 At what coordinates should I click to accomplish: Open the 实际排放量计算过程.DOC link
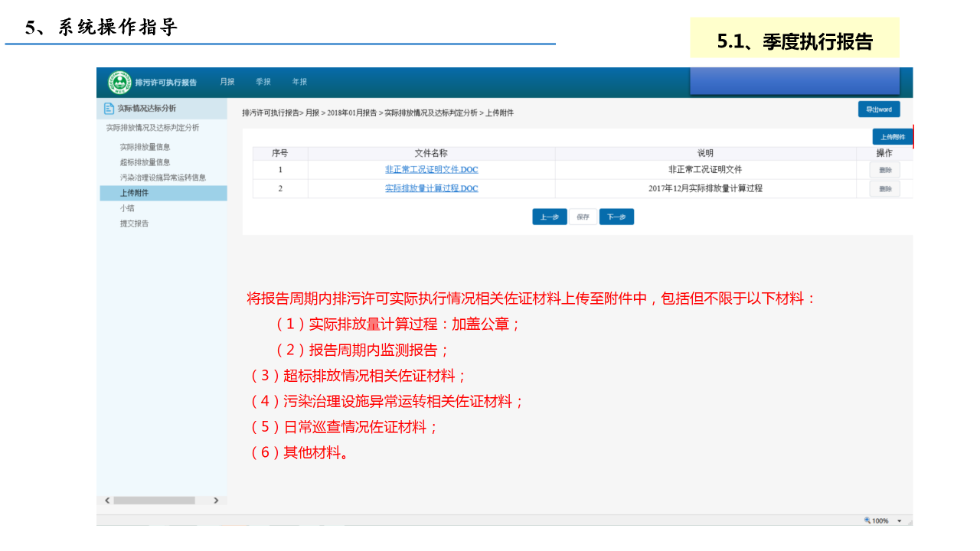click(431, 188)
